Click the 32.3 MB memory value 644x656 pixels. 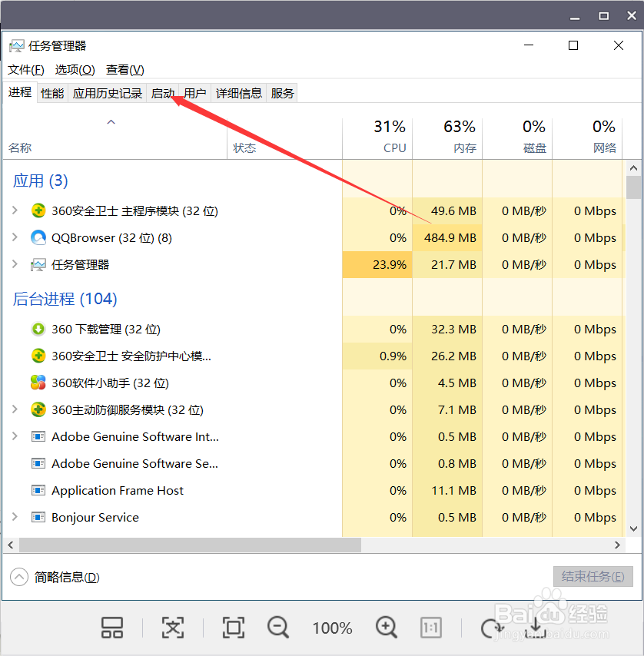coord(453,330)
